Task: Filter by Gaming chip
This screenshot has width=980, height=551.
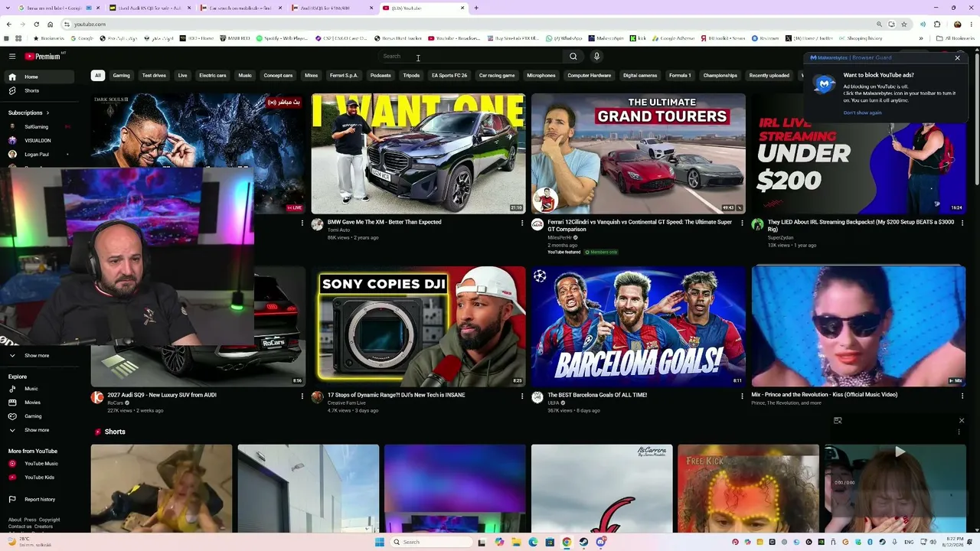Action: pyautogui.click(x=121, y=76)
